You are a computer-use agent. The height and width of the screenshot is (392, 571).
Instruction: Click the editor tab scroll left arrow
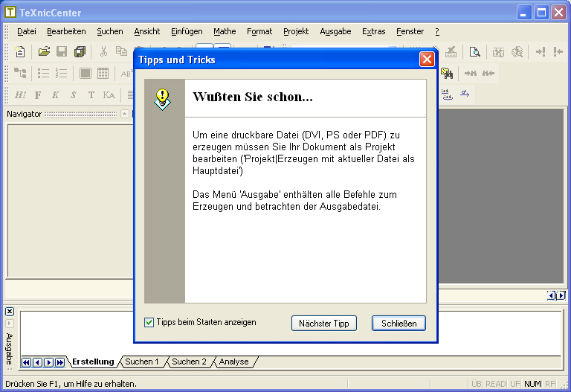tap(552, 295)
